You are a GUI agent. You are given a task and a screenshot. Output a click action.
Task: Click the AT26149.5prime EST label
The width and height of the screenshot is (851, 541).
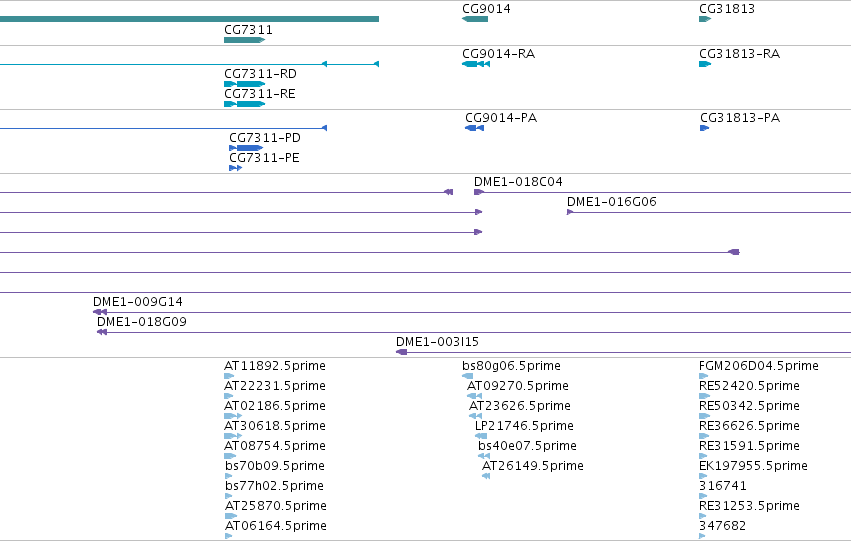pos(533,466)
